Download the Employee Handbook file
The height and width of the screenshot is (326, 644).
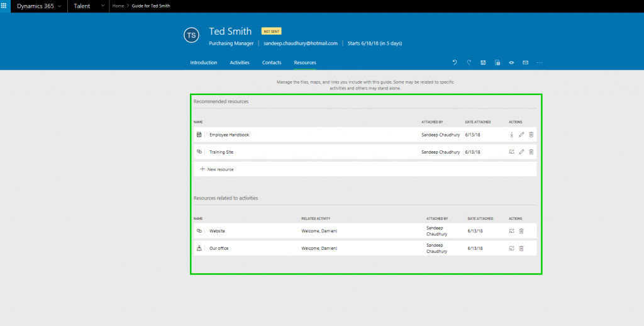512,135
